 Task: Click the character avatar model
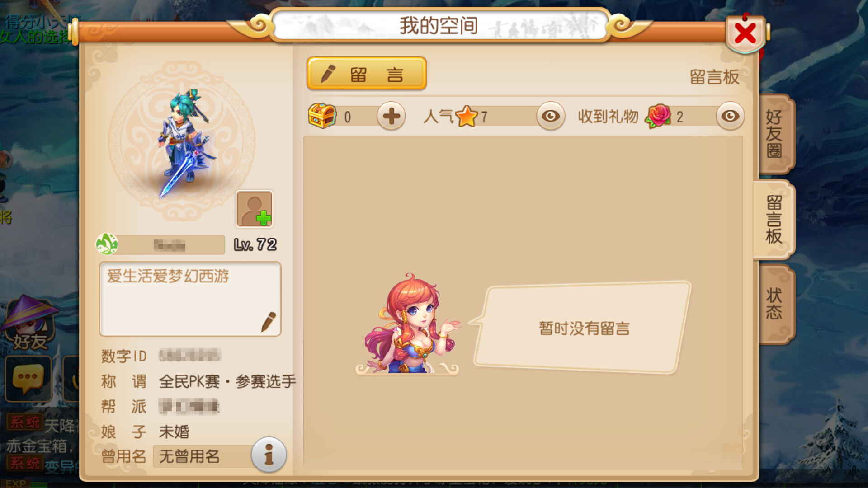click(x=185, y=142)
